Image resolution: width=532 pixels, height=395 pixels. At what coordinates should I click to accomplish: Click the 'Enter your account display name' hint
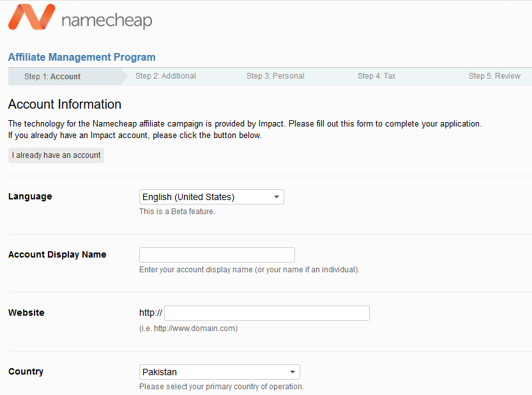coord(249,270)
